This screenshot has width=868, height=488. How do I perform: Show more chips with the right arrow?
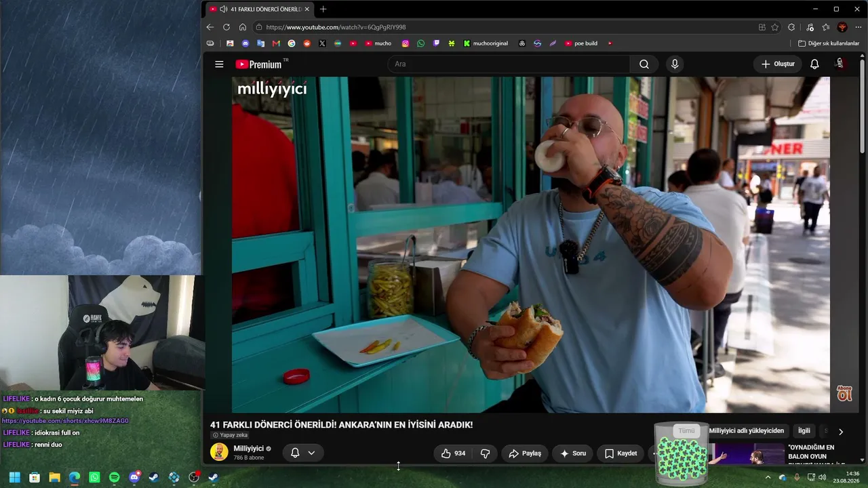841,432
